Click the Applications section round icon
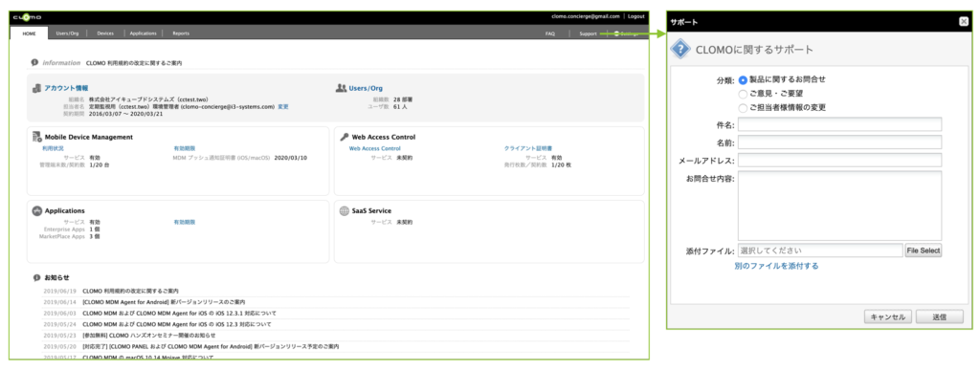Viewport: 980px width, 371px height. coord(37,211)
